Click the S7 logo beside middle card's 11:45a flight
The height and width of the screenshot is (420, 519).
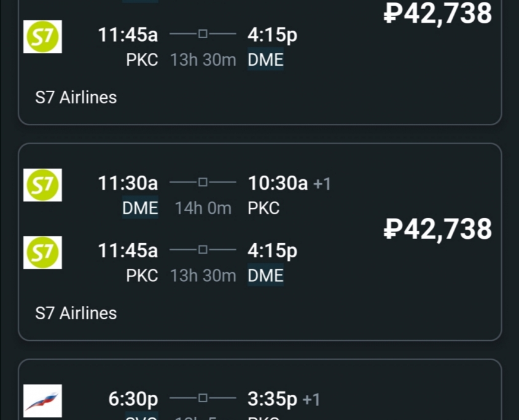click(x=42, y=252)
